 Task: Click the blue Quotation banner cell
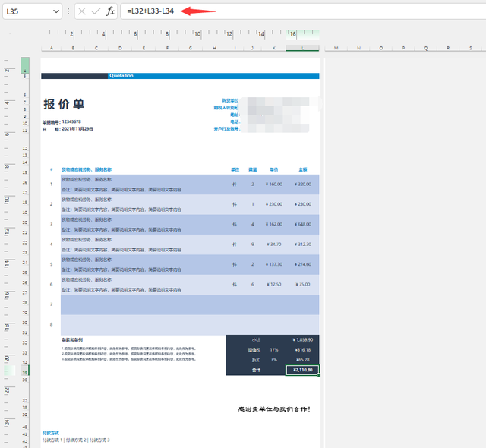(213, 76)
